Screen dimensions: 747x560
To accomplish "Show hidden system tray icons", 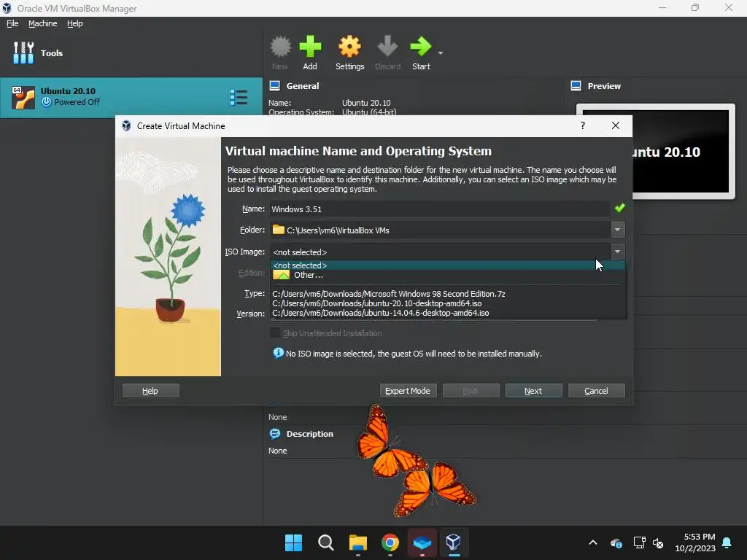I will coord(593,542).
